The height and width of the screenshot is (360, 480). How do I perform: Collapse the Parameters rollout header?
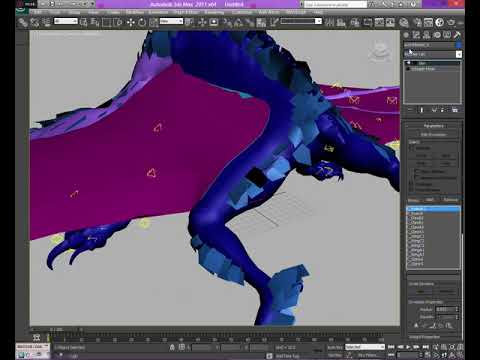point(433,126)
